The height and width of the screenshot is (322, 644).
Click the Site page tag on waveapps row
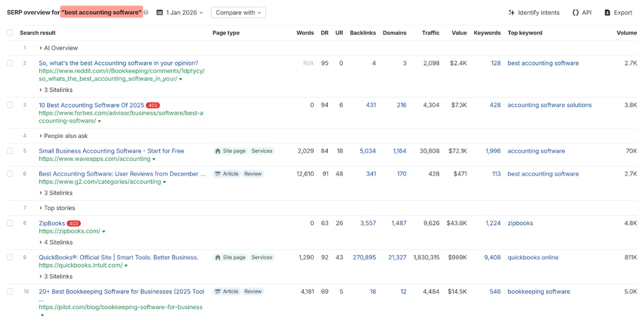point(230,151)
